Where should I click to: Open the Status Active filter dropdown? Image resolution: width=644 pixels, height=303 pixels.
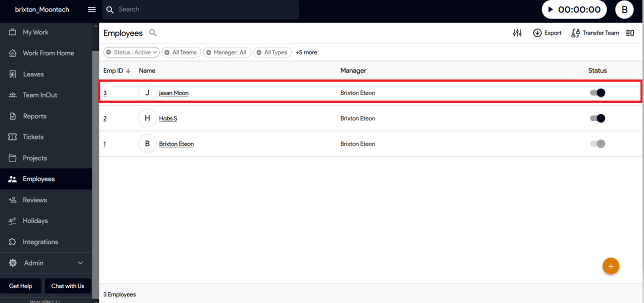coord(131,52)
